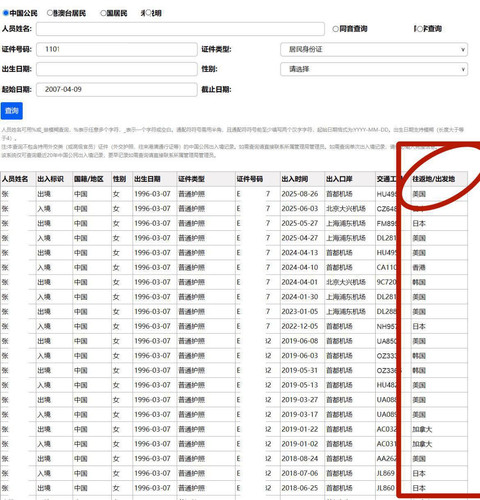Open the 性别 dropdown showing 请选择
480x500 pixels.
[374, 69]
